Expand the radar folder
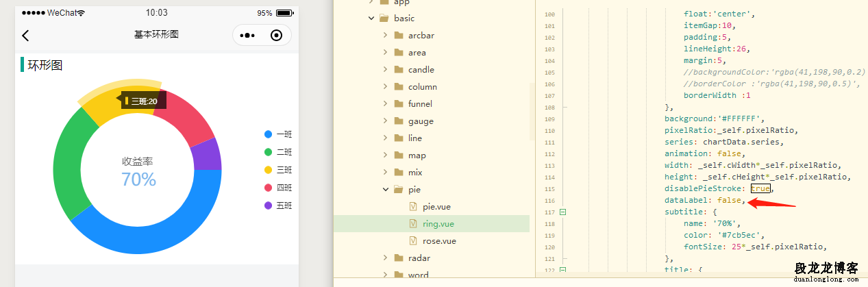 tap(386, 258)
